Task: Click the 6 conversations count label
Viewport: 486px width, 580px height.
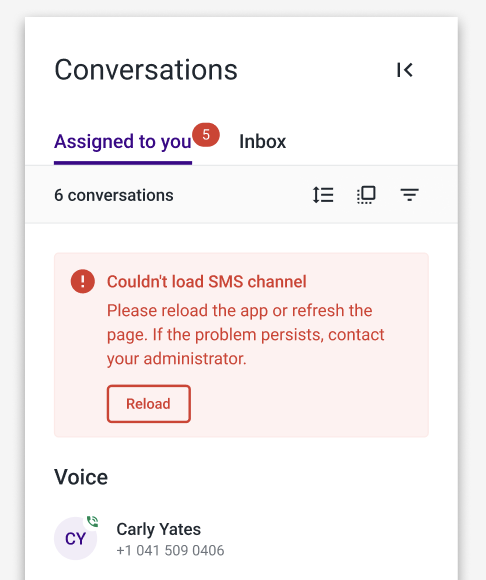Action: (x=114, y=195)
